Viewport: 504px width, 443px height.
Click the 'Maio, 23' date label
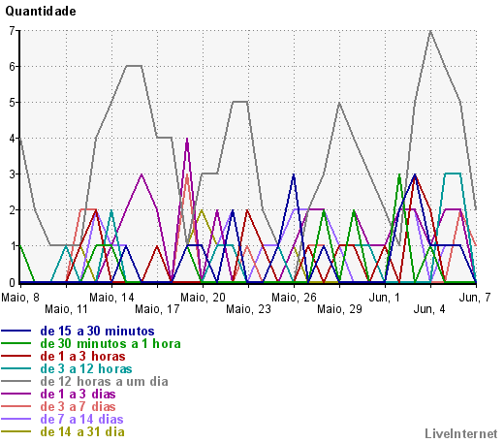tap(248, 309)
